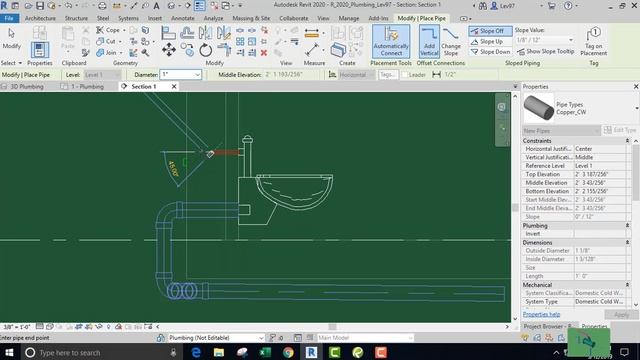640x360 pixels.
Task: Open the Help question mark icon
Action: (568, 6)
